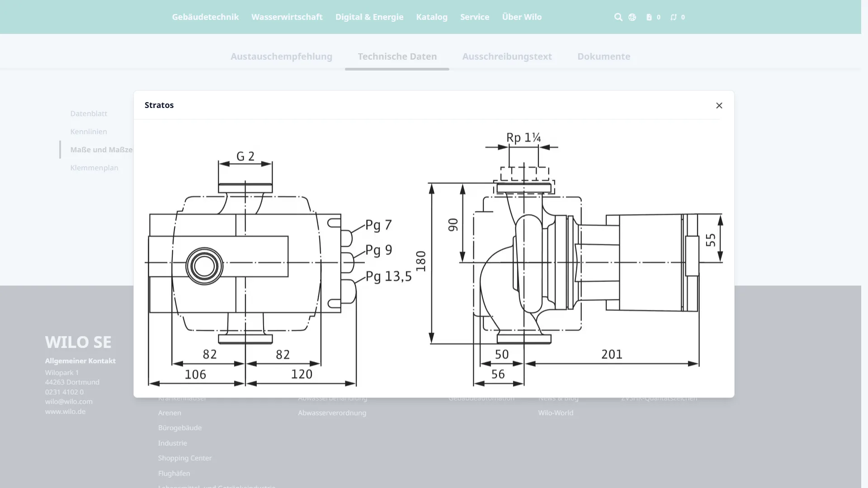Close the Stratos dialog with the X

click(x=719, y=105)
